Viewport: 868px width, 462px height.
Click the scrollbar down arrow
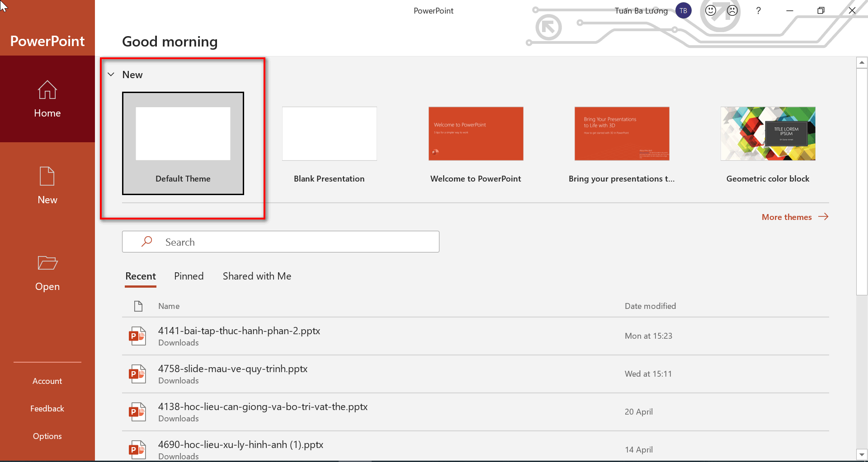point(862,454)
